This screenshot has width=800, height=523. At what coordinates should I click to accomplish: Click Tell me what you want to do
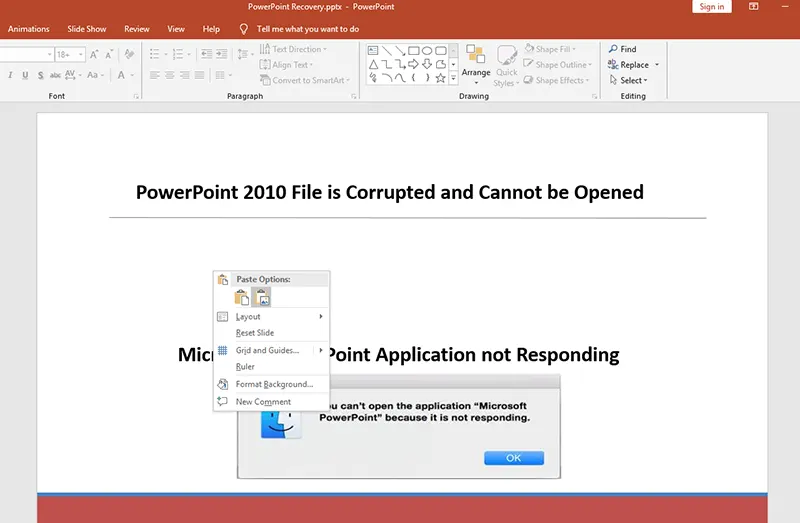[308, 29]
